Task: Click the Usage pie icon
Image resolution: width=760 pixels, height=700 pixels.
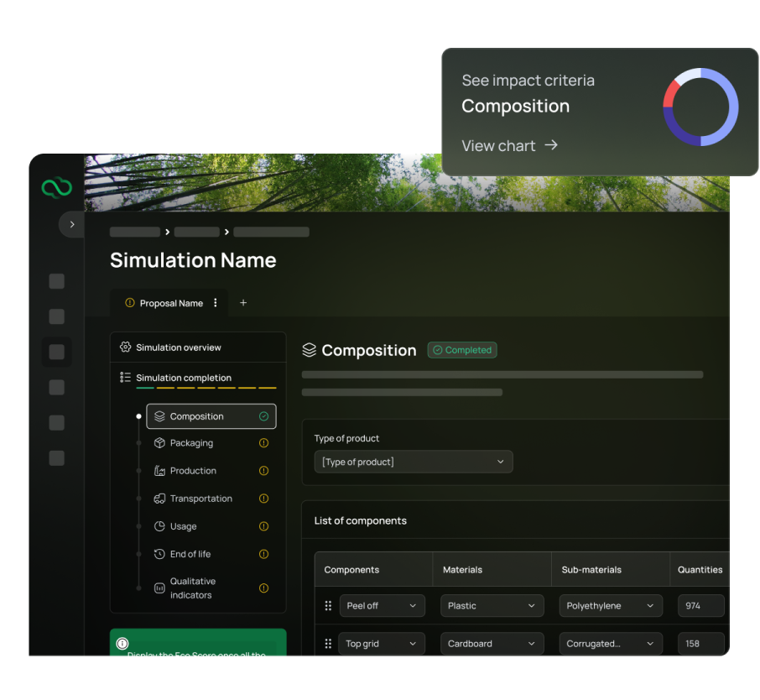Action: (159, 526)
